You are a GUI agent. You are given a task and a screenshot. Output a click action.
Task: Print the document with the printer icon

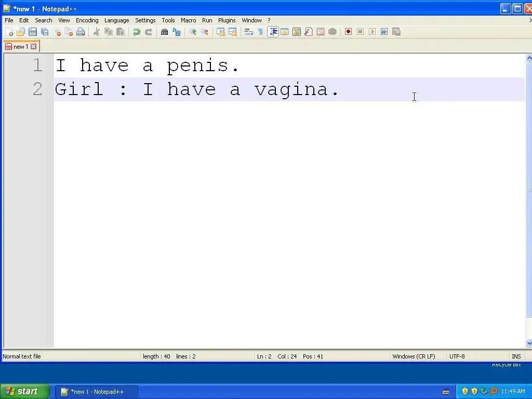[x=81, y=32]
